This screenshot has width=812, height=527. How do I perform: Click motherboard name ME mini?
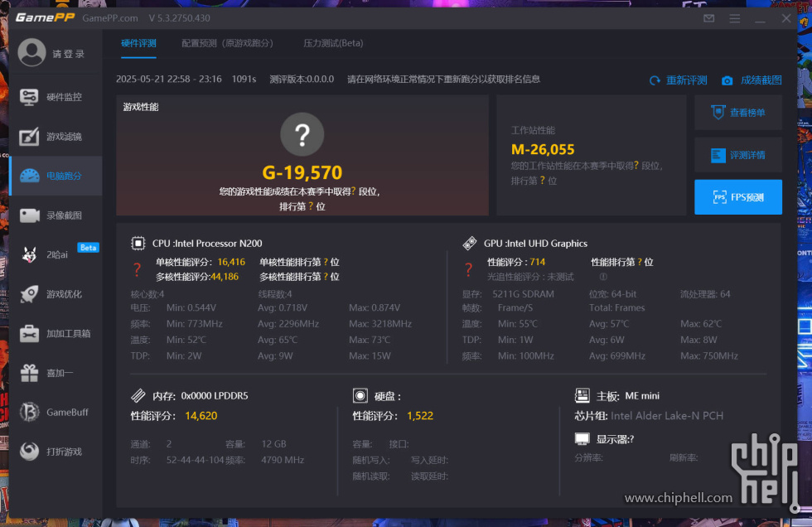pyautogui.click(x=642, y=396)
